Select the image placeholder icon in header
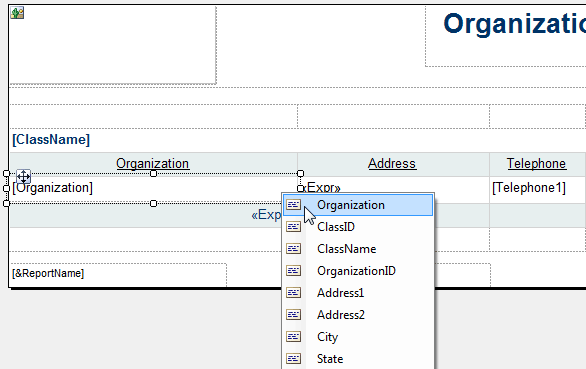 tap(17, 13)
